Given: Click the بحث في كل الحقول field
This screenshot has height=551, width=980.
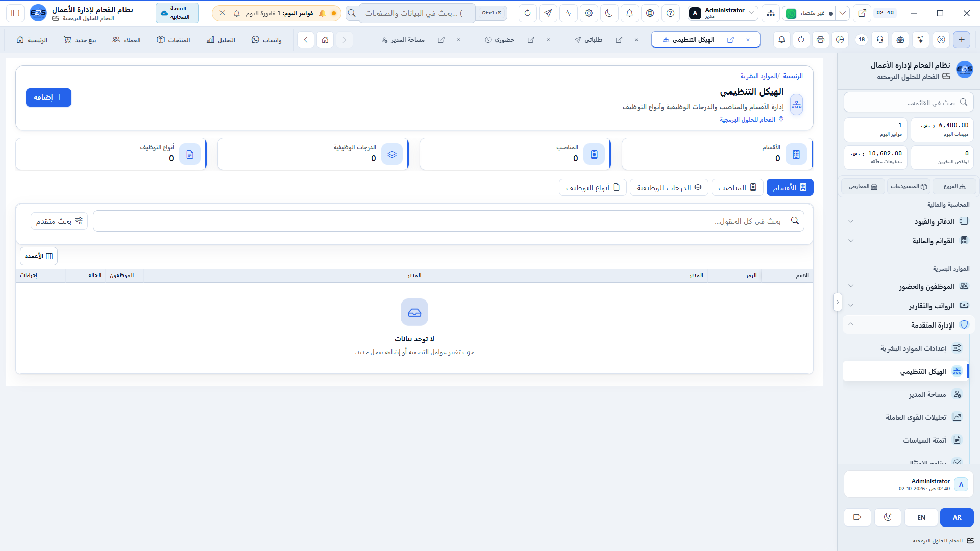Looking at the screenshot, I should pyautogui.click(x=448, y=221).
